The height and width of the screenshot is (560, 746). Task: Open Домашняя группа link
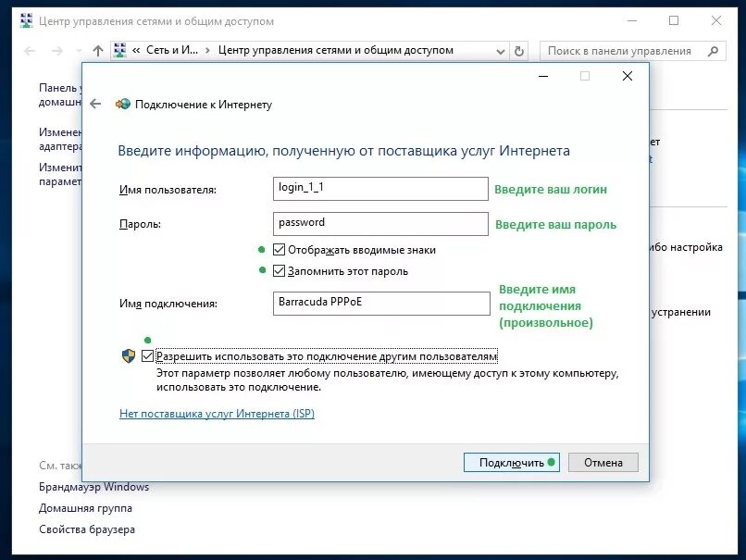[x=86, y=508]
